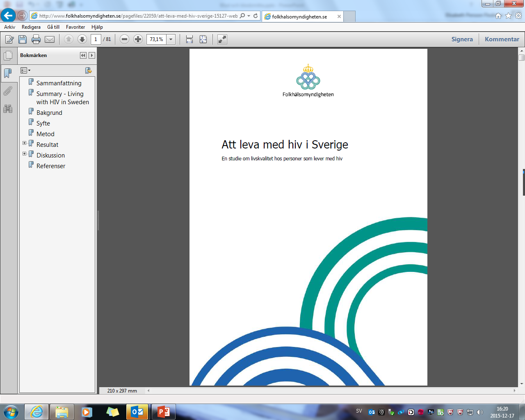Screen dimensions: 525x420
Task: Open the Arkiv menu
Action: [10, 27]
